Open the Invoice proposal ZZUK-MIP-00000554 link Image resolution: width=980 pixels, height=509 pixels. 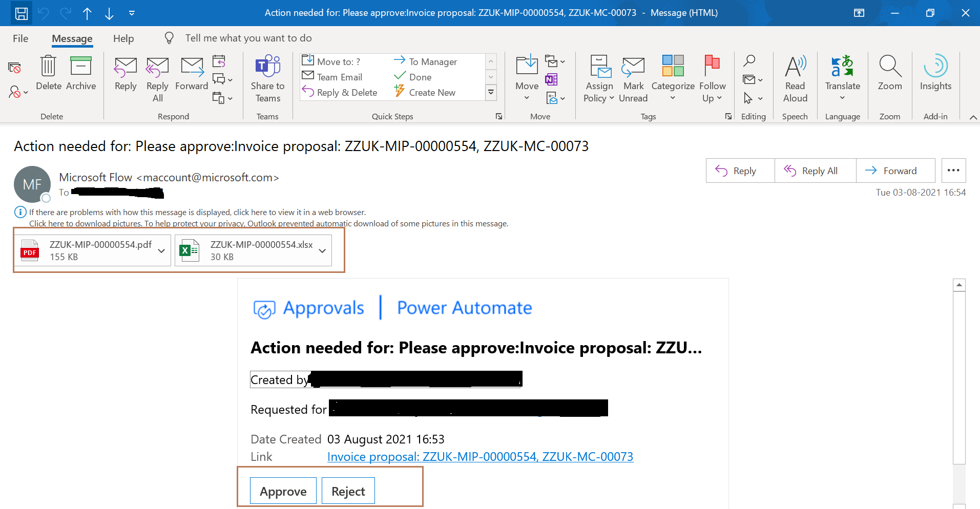480,456
